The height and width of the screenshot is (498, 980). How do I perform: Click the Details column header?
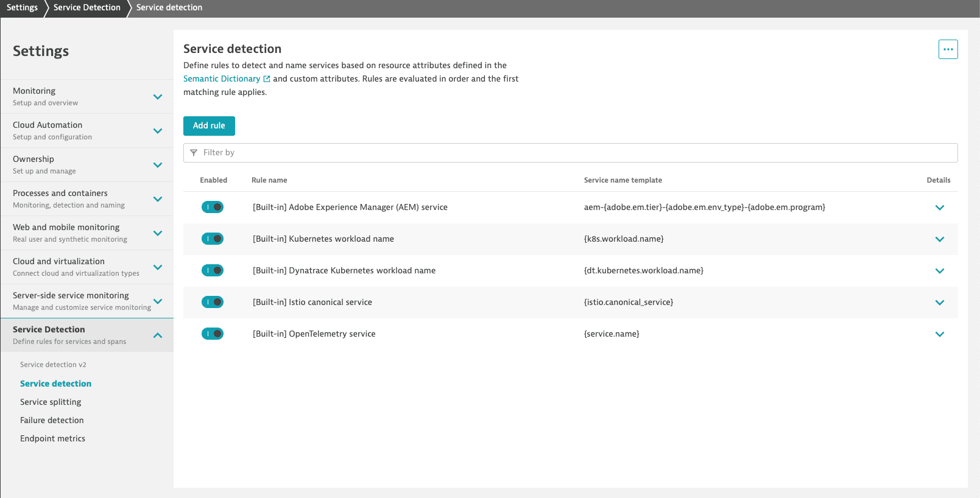coord(939,180)
